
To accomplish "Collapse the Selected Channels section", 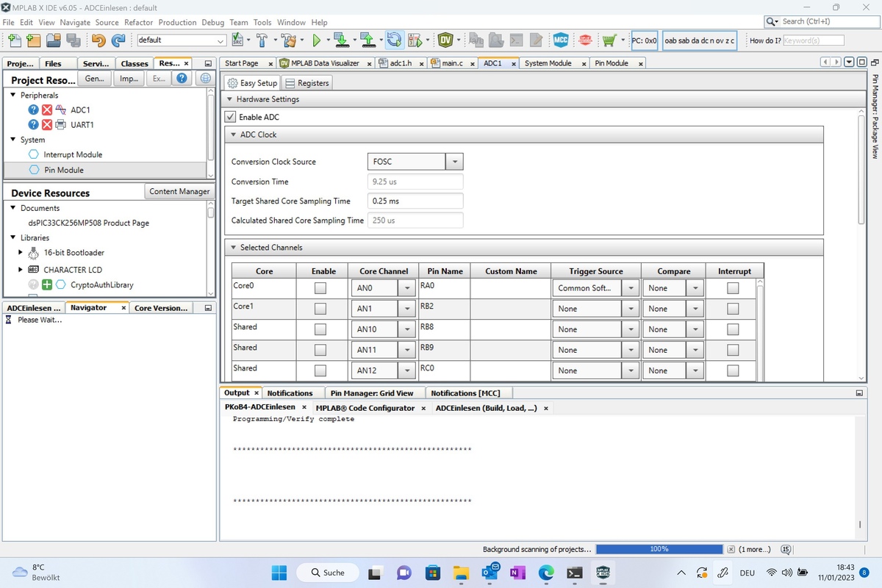I will pyautogui.click(x=233, y=248).
